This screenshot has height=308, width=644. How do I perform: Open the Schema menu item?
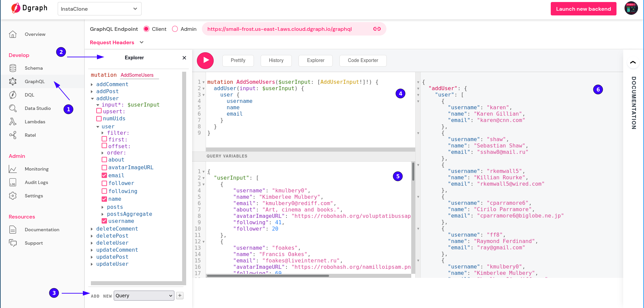click(x=34, y=68)
